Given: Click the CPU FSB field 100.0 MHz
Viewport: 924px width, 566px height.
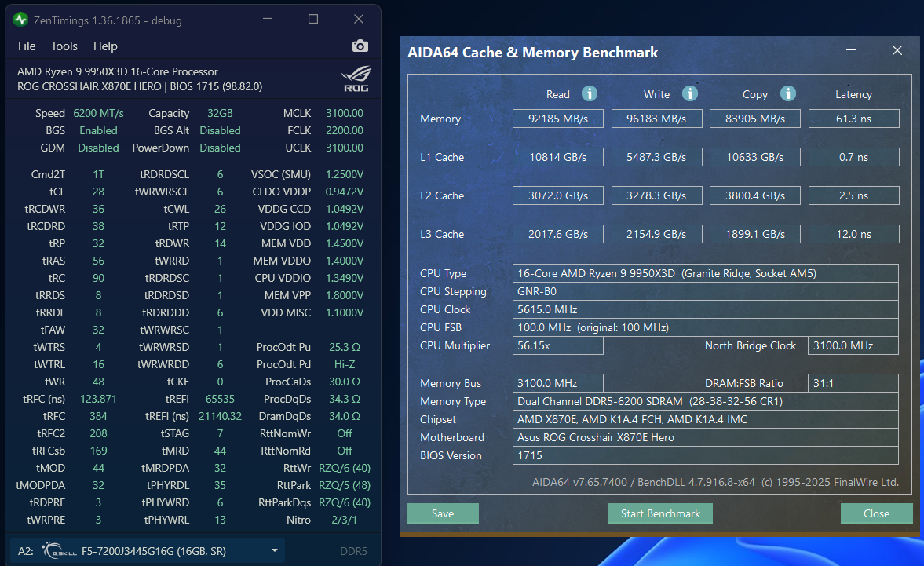Looking at the screenshot, I should tap(706, 327).
